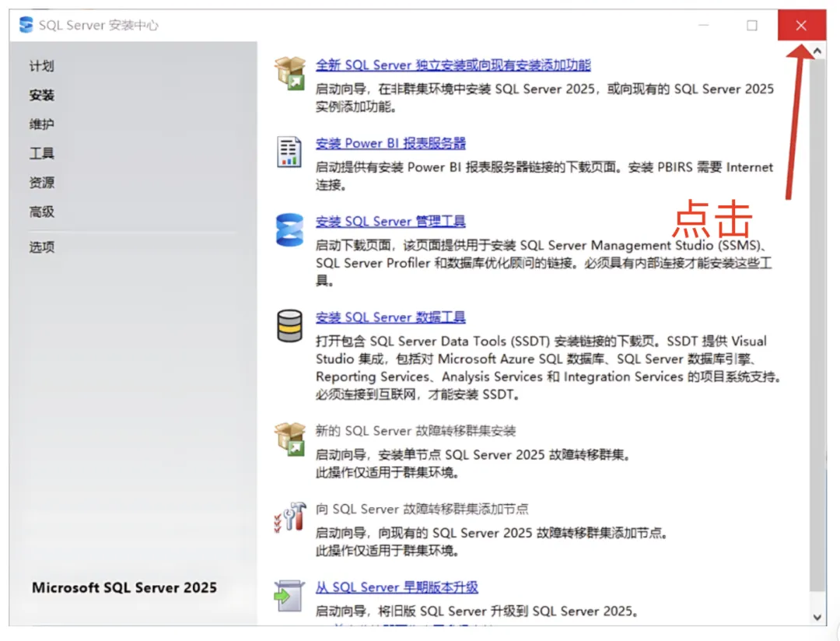This screenshot has height=641, width=840.
Task: Click 新的 SQL Server 故障转移群集安装
Action: (x=415, y=432)
